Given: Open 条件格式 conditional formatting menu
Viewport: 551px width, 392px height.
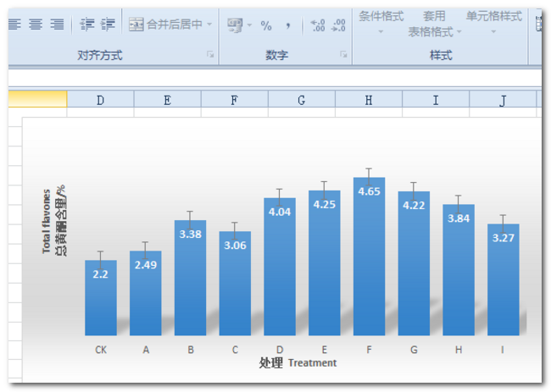Looking at the screenshot, I should pyautogui.click(x=381, y=23).
